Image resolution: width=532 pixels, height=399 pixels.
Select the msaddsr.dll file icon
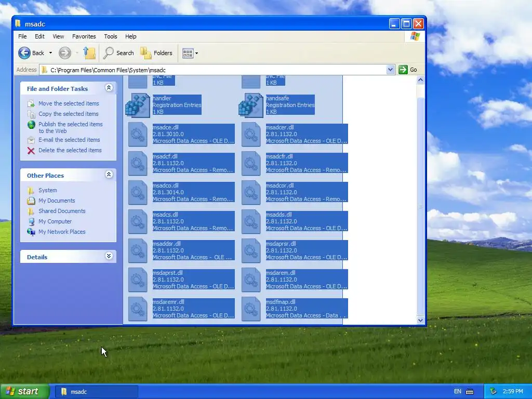(x=137, y=251)
